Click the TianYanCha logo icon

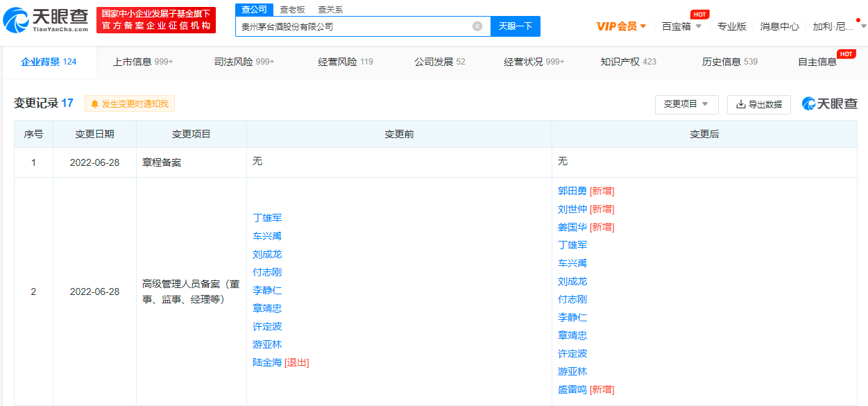[x=16, y=21]
